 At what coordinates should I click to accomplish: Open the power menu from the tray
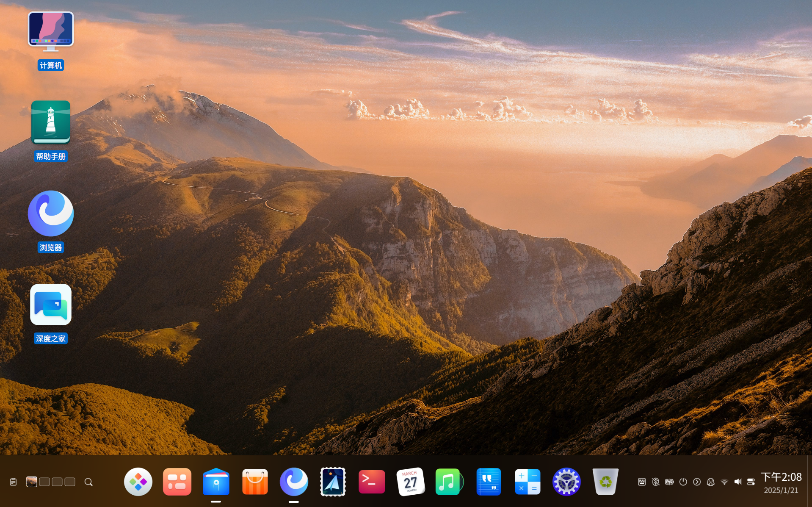(683, 482)
